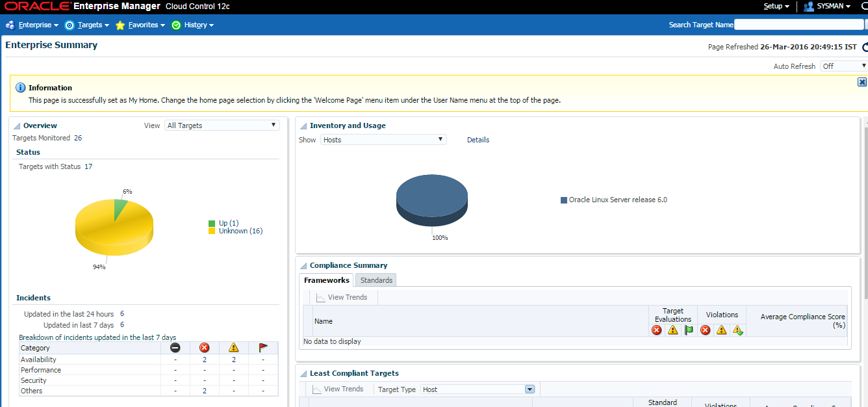868x407 pixels.
Task: Open the Setup menu
Action: tap(776, 7)
